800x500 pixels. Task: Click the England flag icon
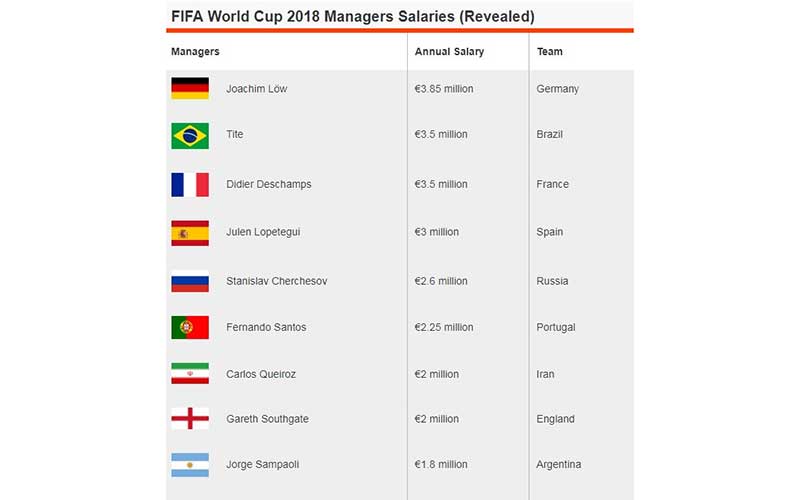click(190, 419)
